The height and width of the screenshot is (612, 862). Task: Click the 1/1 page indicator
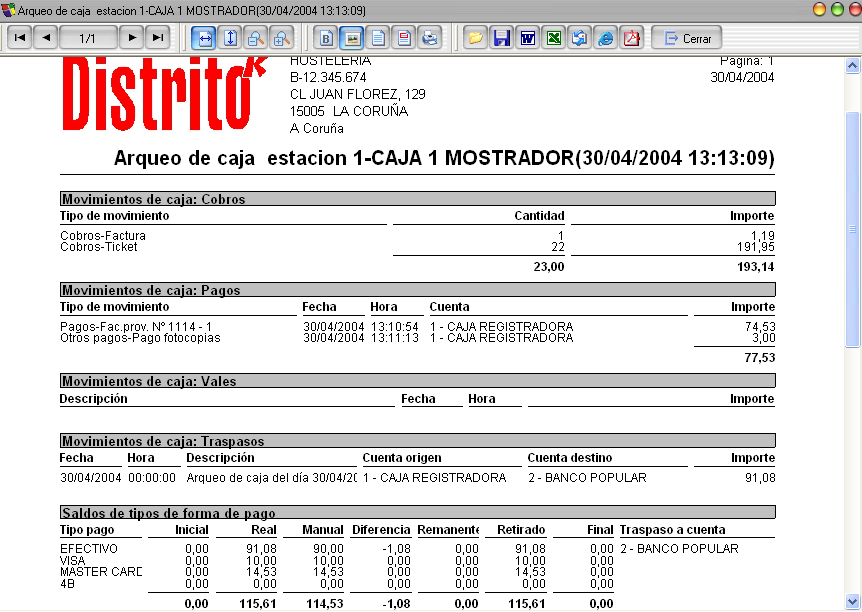coord(88,38)
